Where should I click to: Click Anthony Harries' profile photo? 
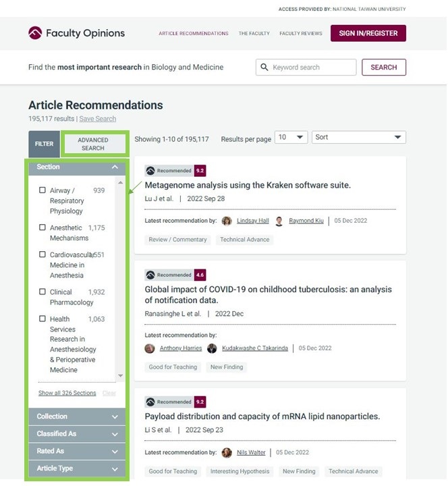[150, 348]
